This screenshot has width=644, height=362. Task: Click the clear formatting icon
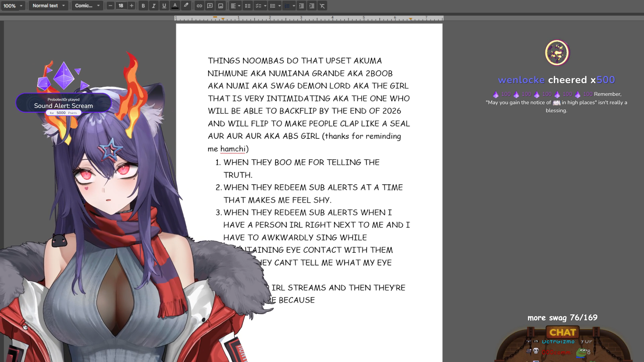(322, 6)
